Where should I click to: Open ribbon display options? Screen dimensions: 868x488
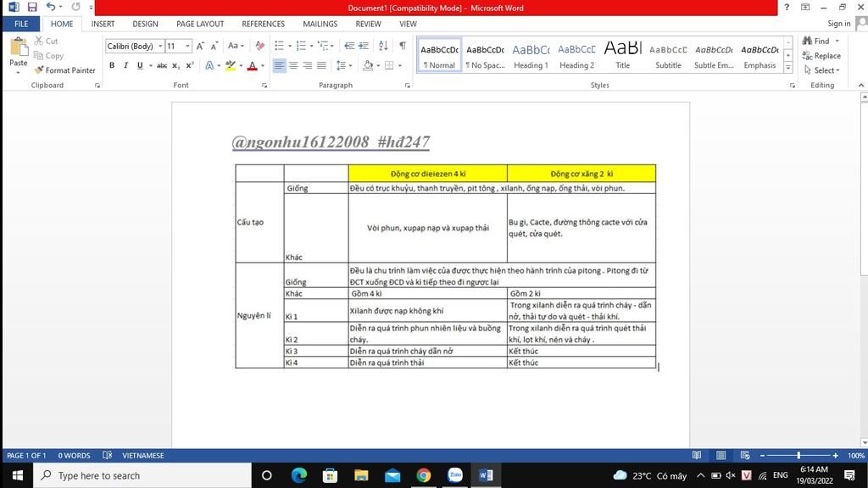point(805,7)
